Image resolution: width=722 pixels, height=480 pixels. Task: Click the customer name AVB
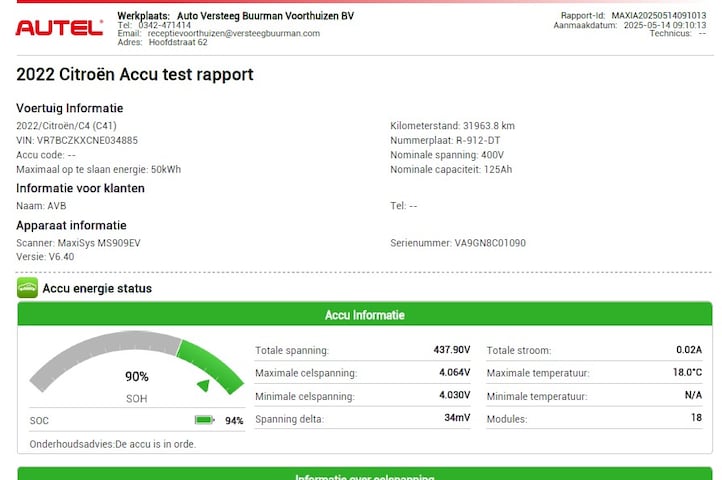(x=57, y=206)
